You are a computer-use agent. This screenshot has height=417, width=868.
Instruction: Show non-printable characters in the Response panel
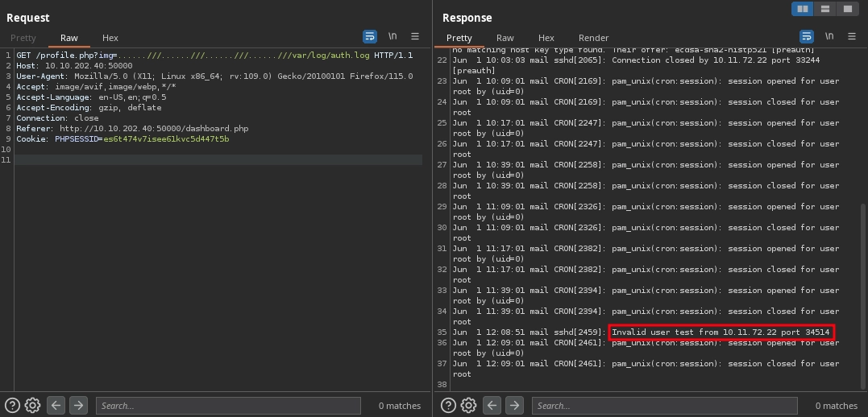click(x=829, y=37)
